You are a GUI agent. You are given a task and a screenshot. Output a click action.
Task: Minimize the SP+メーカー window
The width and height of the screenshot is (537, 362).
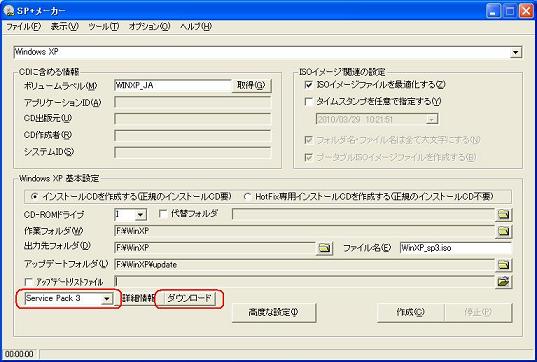pos(493,11)
